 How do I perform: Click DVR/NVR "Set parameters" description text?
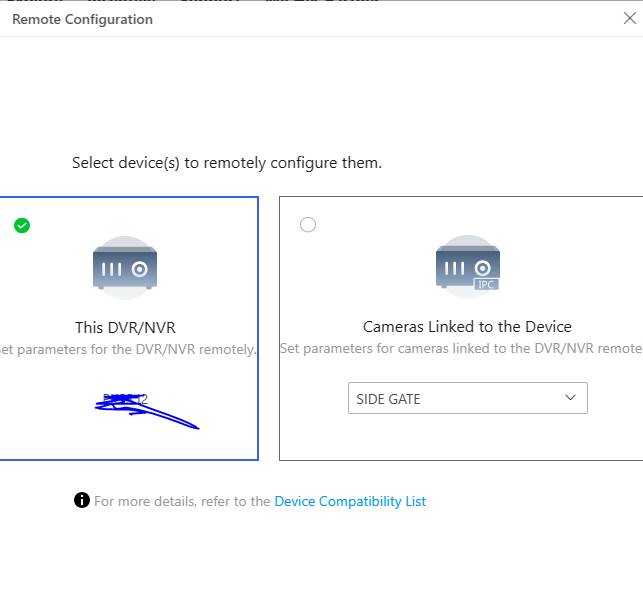click(127, 350)
